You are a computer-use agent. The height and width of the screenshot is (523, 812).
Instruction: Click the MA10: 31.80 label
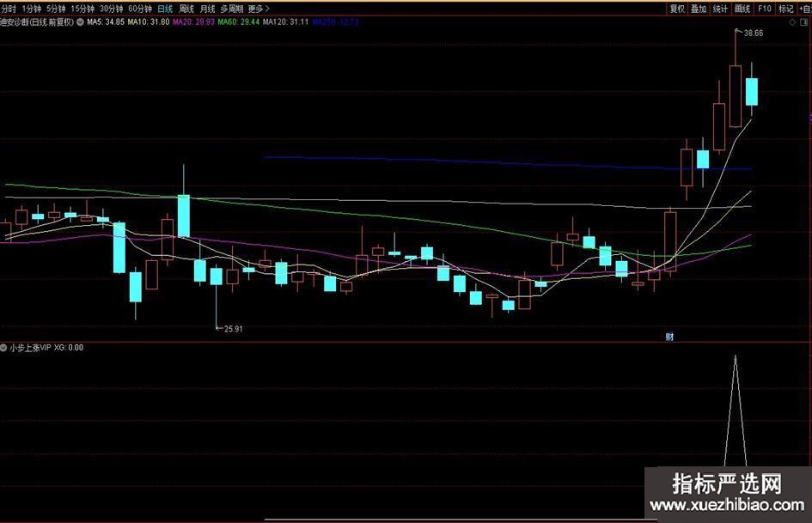click(149, 22)
